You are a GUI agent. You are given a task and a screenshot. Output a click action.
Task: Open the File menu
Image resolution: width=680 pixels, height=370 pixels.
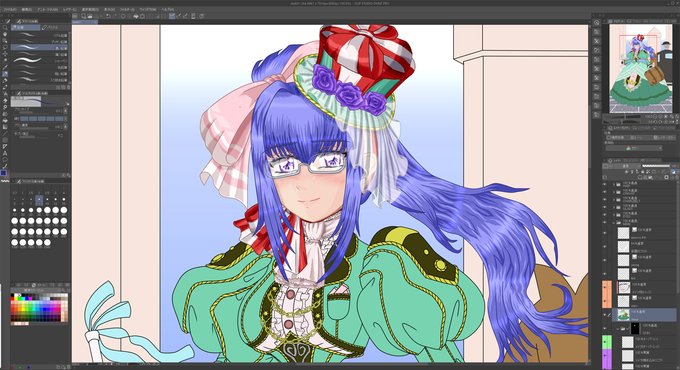tap(10, 9)
